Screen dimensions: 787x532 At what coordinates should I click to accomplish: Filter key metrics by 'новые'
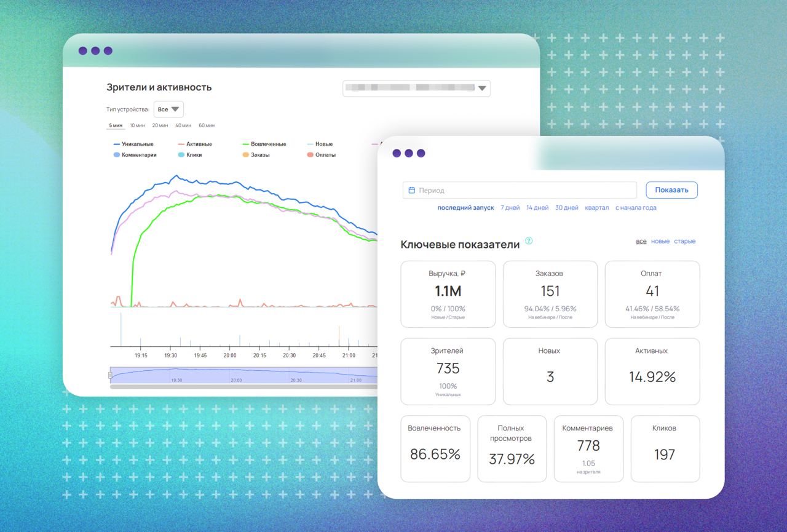tap(660, 241)
